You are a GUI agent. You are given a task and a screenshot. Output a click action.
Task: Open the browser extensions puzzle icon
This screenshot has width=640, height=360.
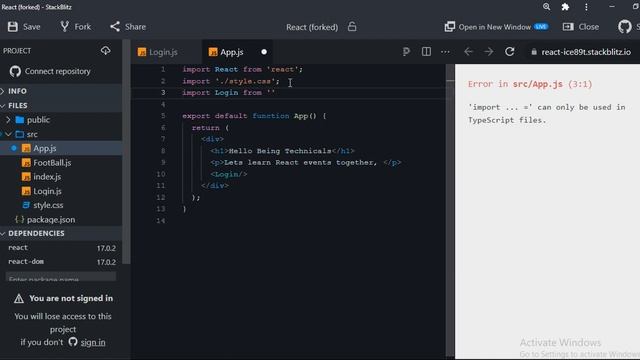point(565,7)
